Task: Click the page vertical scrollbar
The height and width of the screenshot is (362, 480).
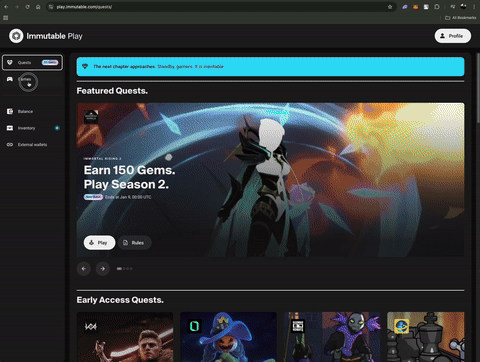Action: pos(478,88)
